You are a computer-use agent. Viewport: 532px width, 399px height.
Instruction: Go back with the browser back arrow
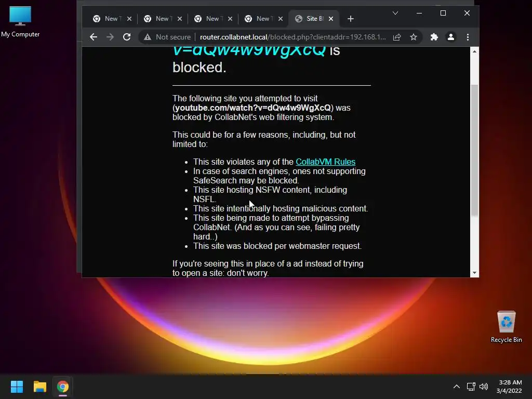coord(94,37)
